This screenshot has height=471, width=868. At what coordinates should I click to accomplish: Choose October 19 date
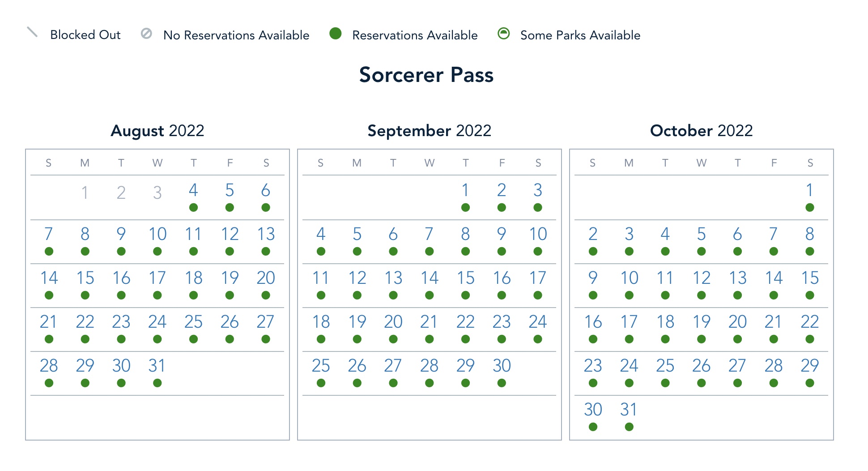click(701, 322)
